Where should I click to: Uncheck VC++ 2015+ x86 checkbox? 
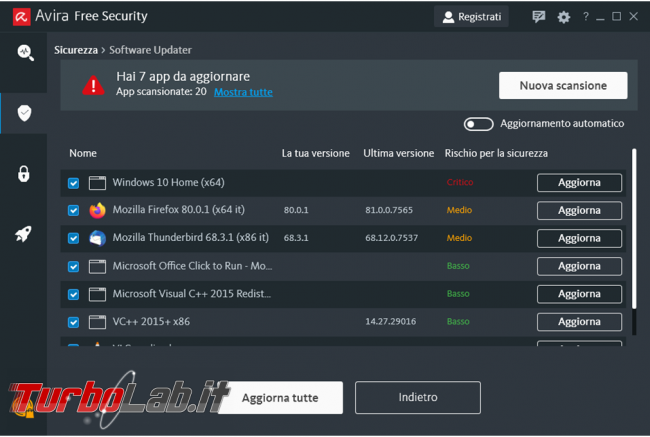[x=73, y=322]
